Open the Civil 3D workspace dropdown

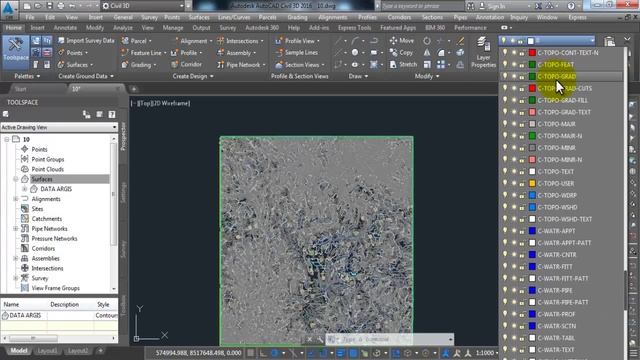pos(181,6)
